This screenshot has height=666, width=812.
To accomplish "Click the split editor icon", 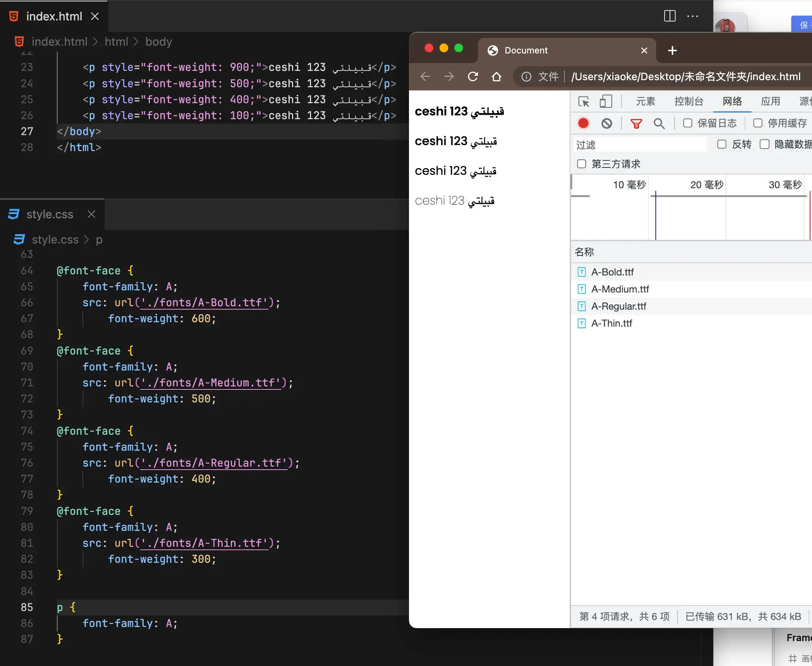I will coord(669,16).
